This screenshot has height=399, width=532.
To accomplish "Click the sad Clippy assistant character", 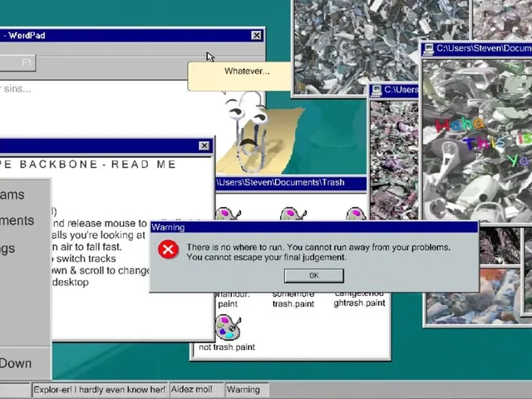I will pyautogui.click(x=249, y=132).
